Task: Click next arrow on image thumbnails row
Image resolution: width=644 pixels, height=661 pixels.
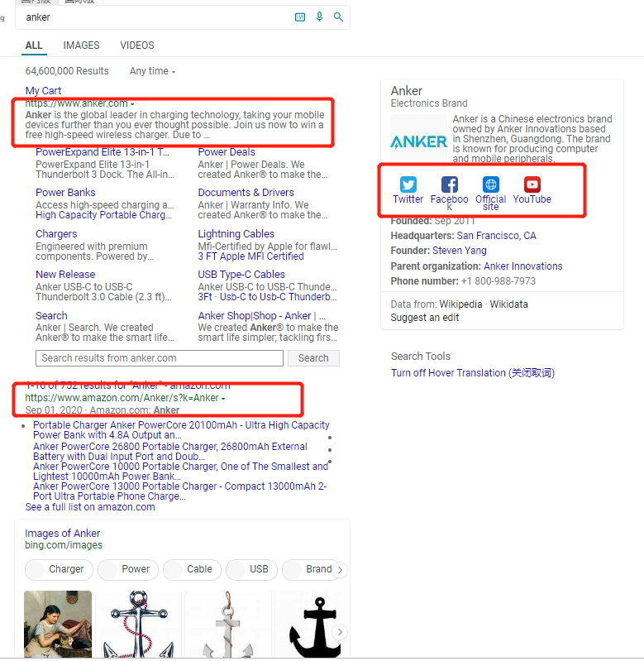Action: coord(340,632)
